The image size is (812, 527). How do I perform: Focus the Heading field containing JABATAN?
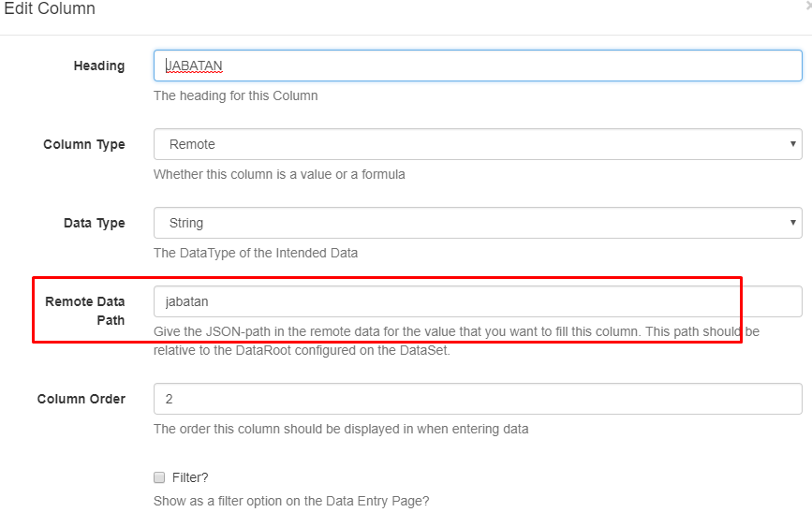[478, 66]
